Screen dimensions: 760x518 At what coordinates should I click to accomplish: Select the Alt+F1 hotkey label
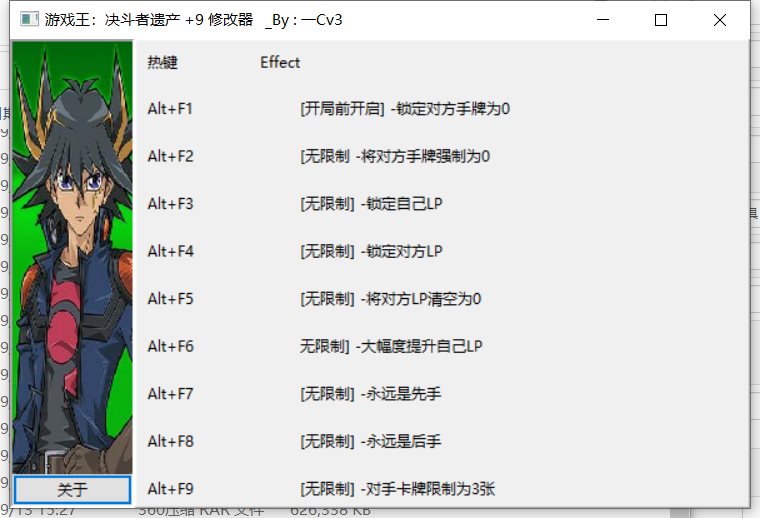click(x=170, y=109)
